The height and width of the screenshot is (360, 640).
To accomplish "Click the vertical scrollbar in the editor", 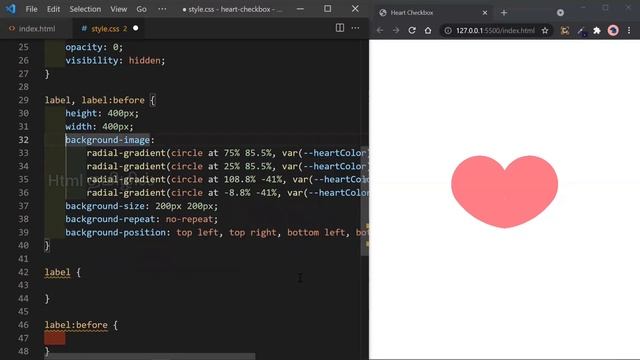I will click(x=364, y=201).
